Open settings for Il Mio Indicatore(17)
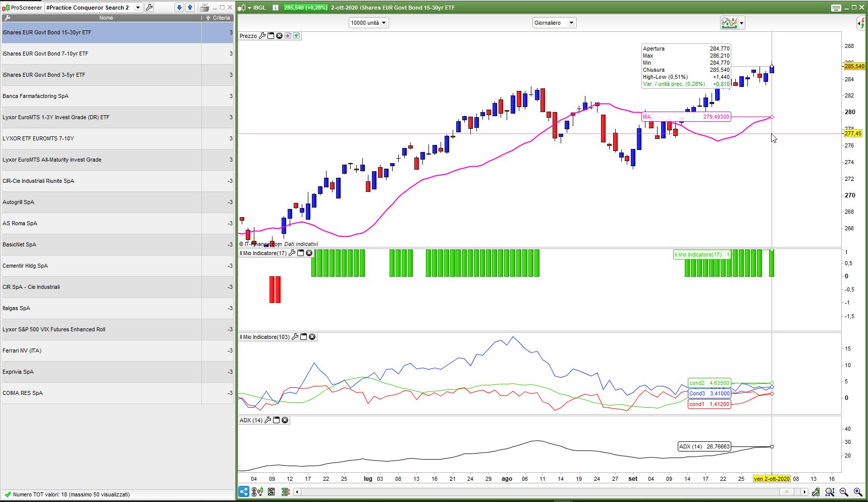Viewport: 868px width, 502px height. [x=292, y=253]
